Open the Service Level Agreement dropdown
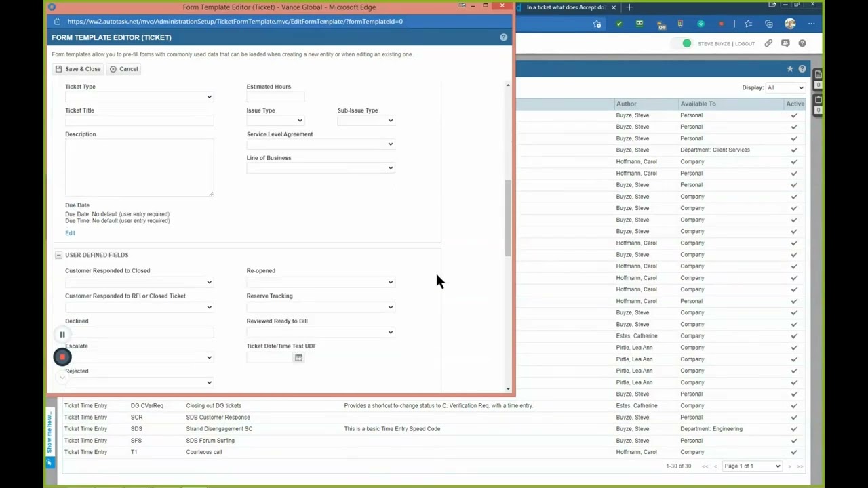Image resolution: width=868 pixels, height=488 pixels. (x=321, y=144)
